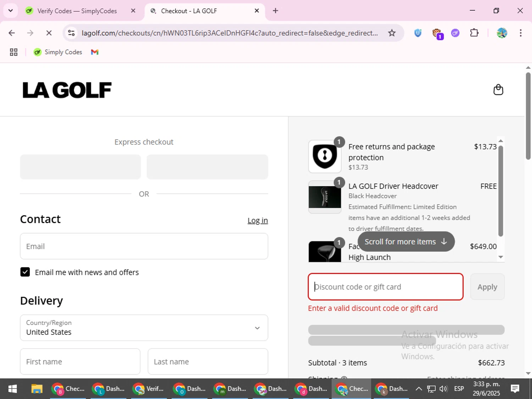
Task: Uncheck Email me with news and offers
Action: click(25, 272)
